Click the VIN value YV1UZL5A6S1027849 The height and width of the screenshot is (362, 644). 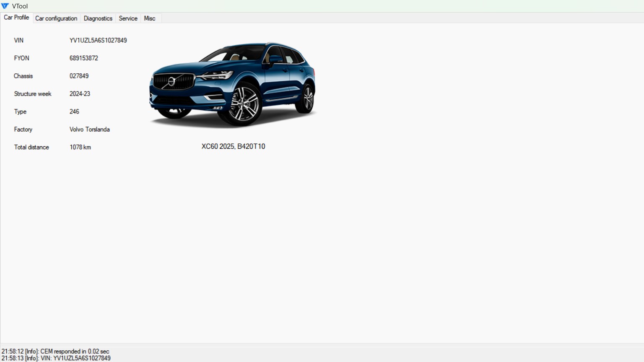98,41
